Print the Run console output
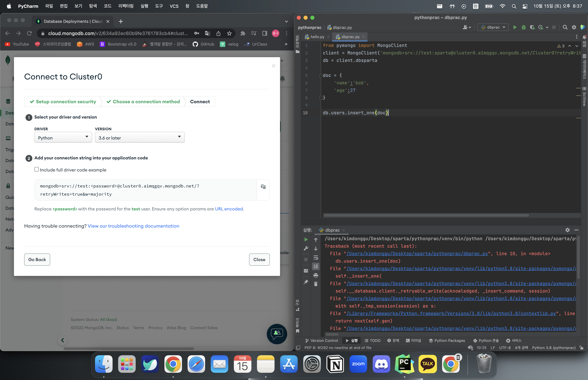588x380 pixels. click(316, 275)
